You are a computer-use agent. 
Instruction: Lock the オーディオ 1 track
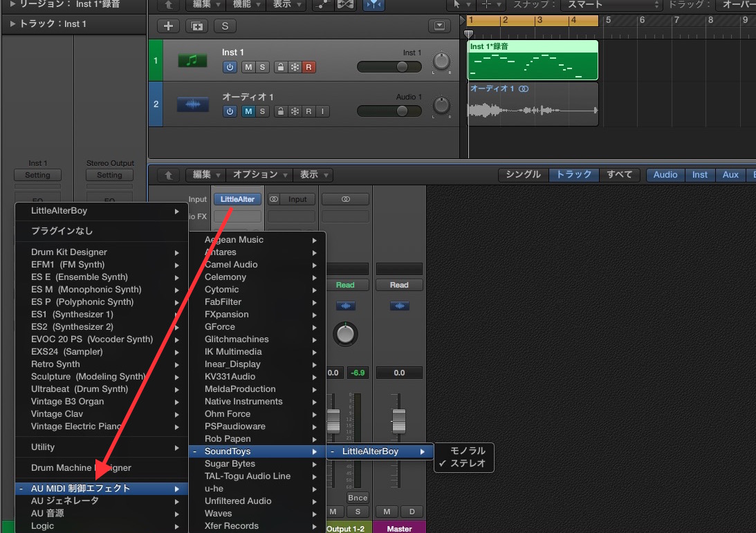[x=281, y=111]
